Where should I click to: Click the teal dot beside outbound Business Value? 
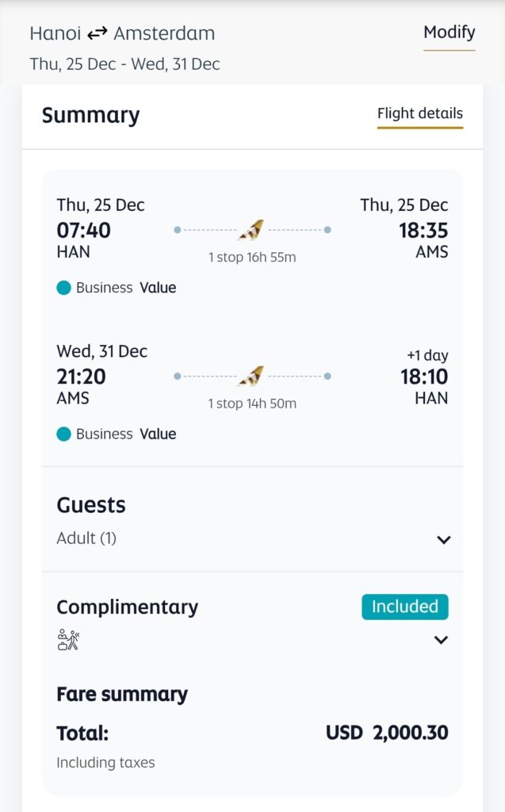(64, 288)
